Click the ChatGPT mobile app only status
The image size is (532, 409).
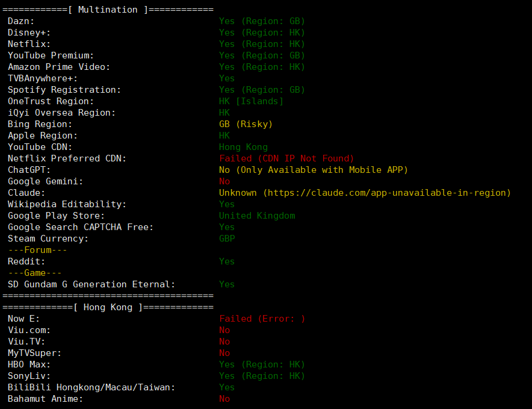coord(313,170)
